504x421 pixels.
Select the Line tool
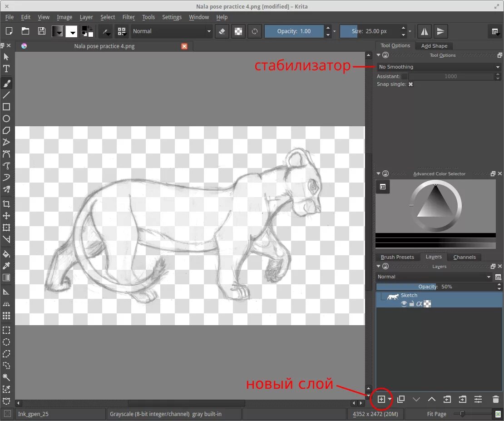coord(6,95)
